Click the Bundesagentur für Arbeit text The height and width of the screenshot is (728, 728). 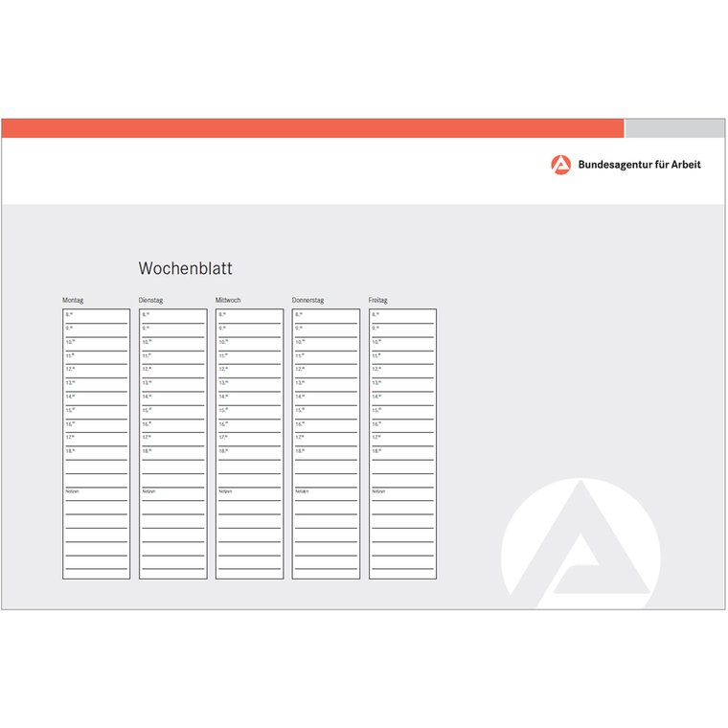[639, 165]
